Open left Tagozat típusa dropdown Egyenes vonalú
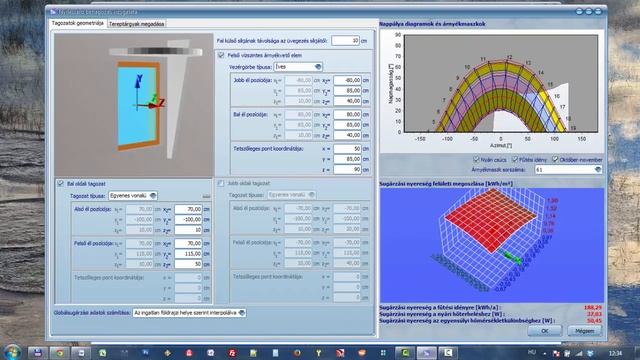640x360 pixels. 133,196
